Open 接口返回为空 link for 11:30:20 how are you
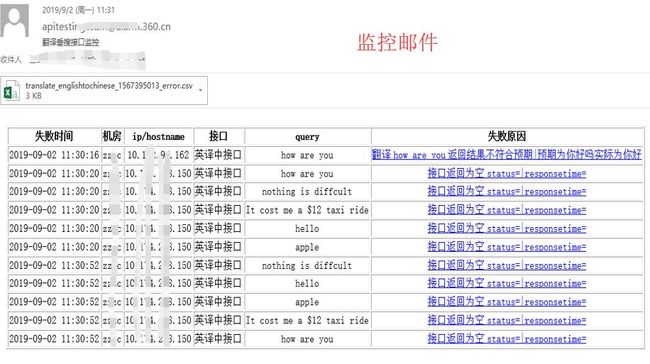Image resolution: width=650 pixels, height=364 pixels. coord(507,173)
